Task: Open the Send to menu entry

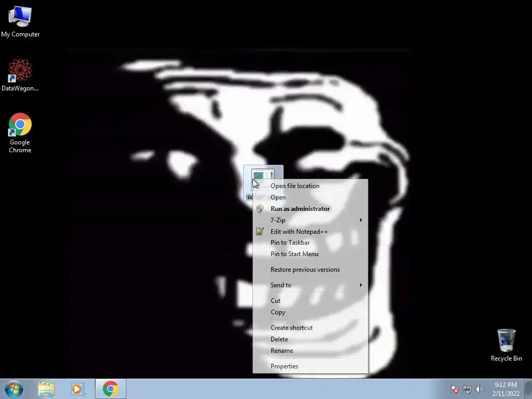Action: tap(310, 285)
